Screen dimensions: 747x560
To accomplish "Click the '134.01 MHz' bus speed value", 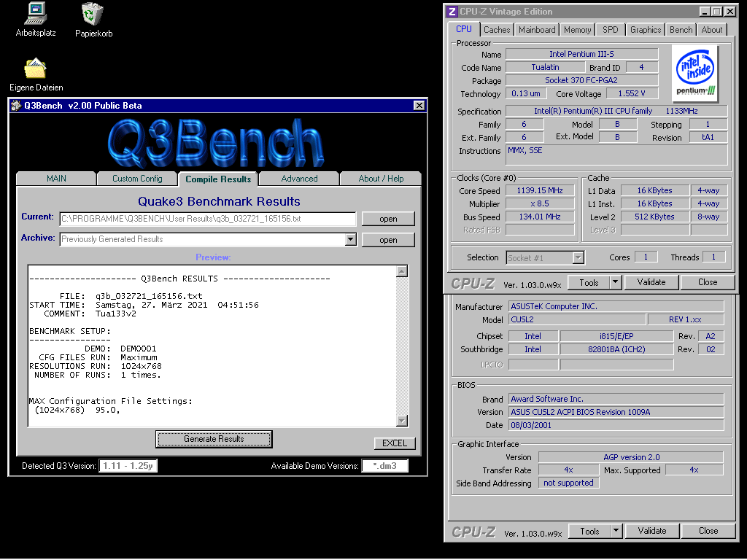I will [540, 217].
